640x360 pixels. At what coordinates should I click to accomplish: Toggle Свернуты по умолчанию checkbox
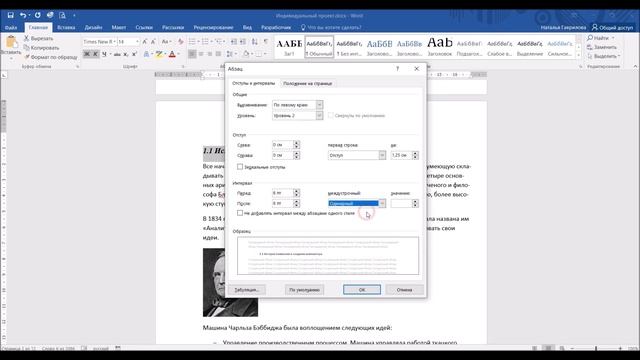pyautogui.click(x=331, y=116)
